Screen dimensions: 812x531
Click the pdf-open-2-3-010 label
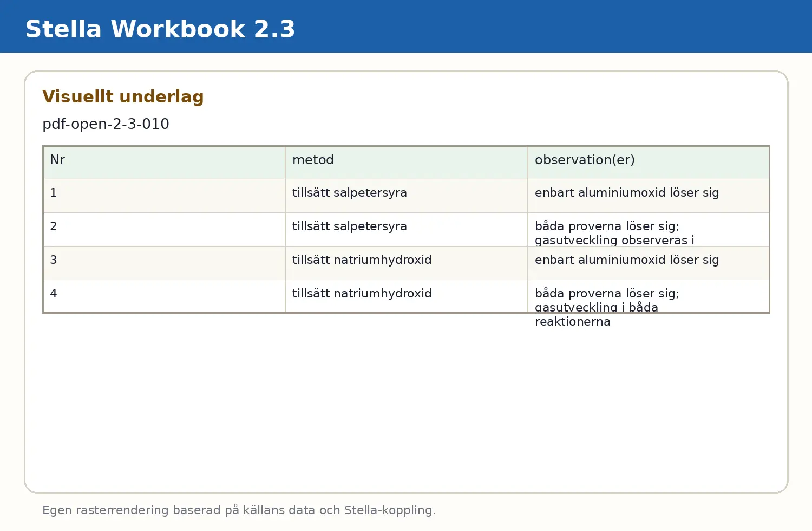pyautogui.click(x=106, y=124)
